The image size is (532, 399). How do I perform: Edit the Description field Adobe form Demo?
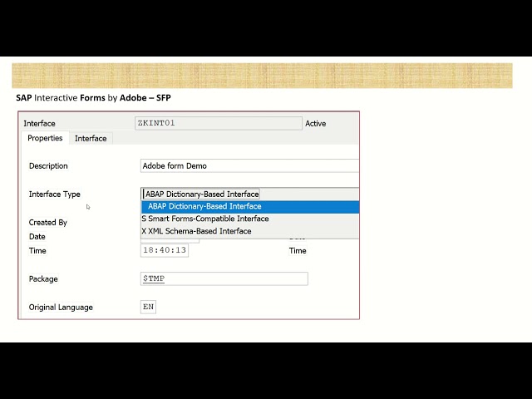(249, 166)
